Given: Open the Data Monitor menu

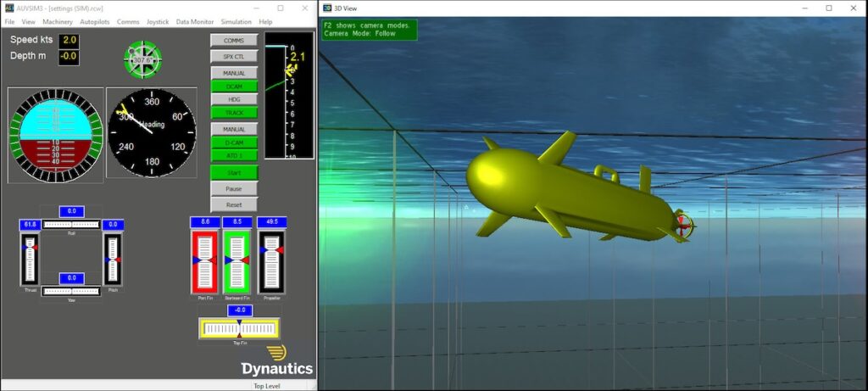Looking at the screenshot, I should (195, 21).
